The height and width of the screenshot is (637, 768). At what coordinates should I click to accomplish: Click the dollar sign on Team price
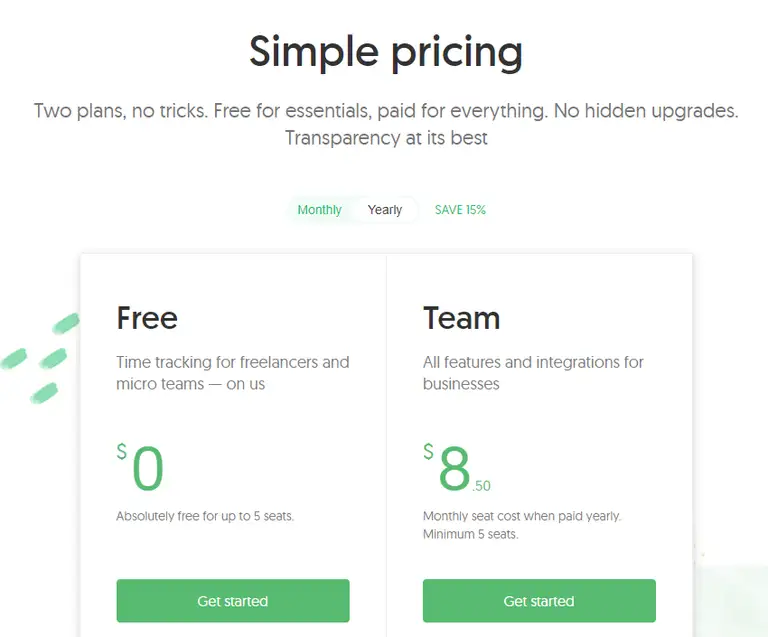[x=429, y=452]
